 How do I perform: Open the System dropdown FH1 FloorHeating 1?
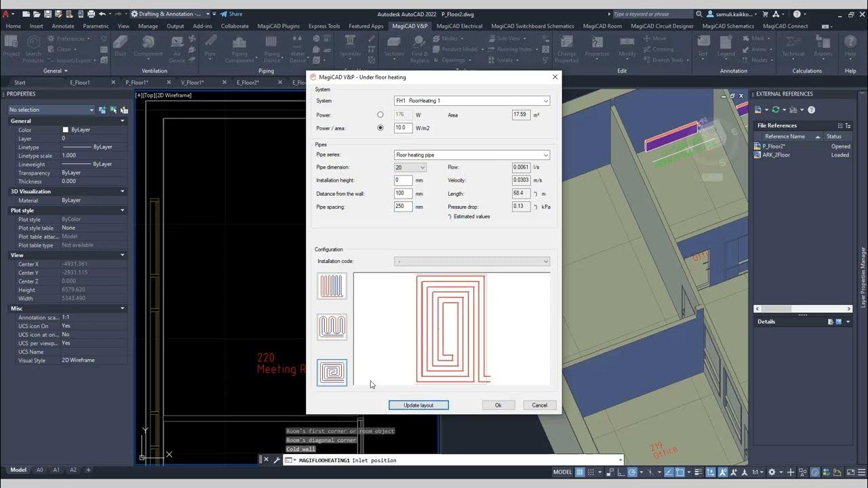tap(472, 101)
